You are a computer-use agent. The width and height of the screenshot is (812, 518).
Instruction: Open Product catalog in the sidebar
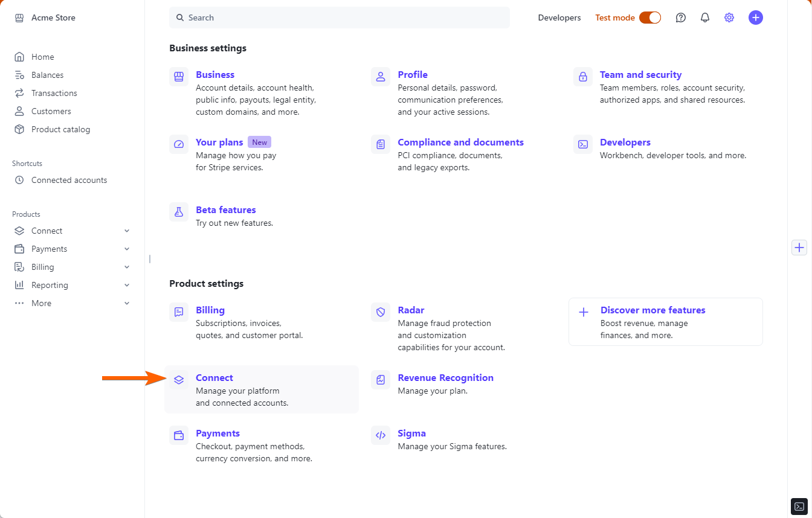[60, 129]
